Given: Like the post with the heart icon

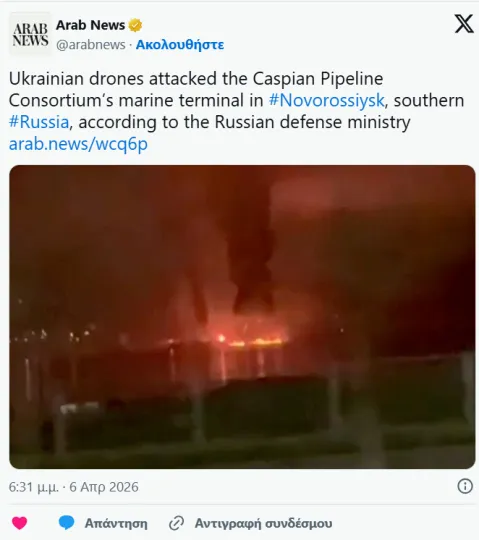Looking at the screenshot, I should (x=20, y=523).
